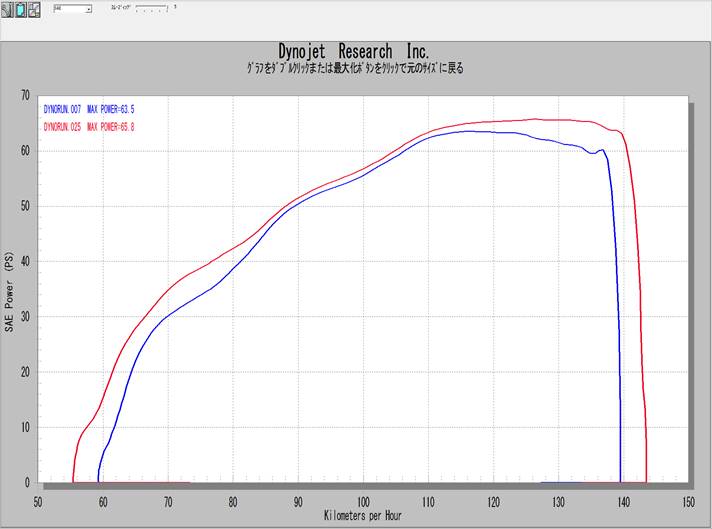
Task: Click the 50 tick on speed axis
Action: coord(38,502)
